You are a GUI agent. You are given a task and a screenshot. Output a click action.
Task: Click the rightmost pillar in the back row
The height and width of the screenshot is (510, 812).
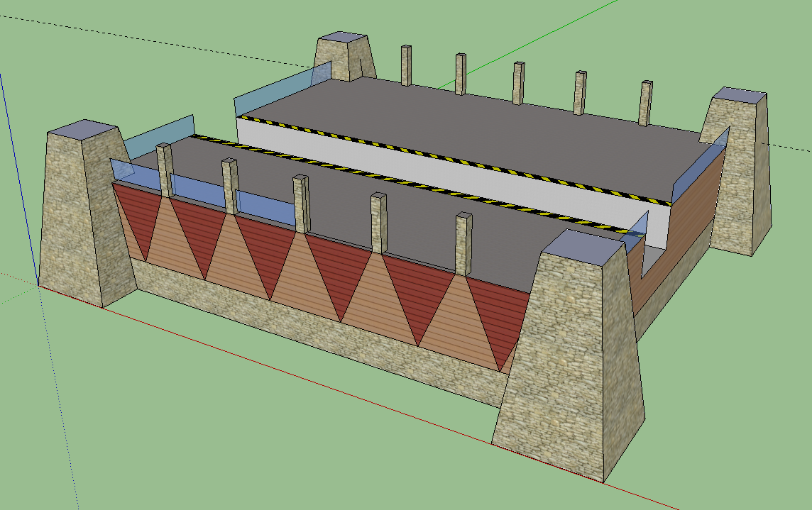(x=645, y=104)
